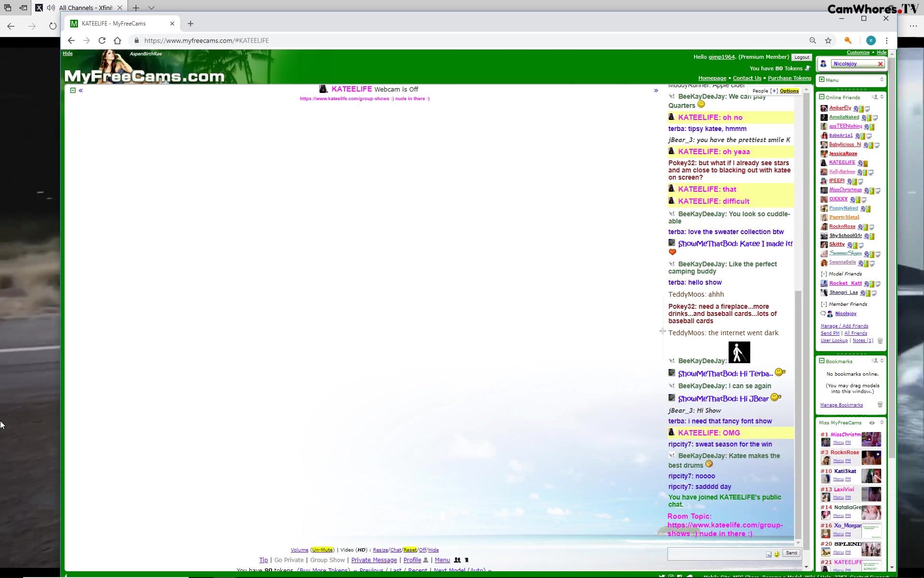924x578 pixels.
Task: Collapse the Online Friends panel
Action: pos(821,97)
